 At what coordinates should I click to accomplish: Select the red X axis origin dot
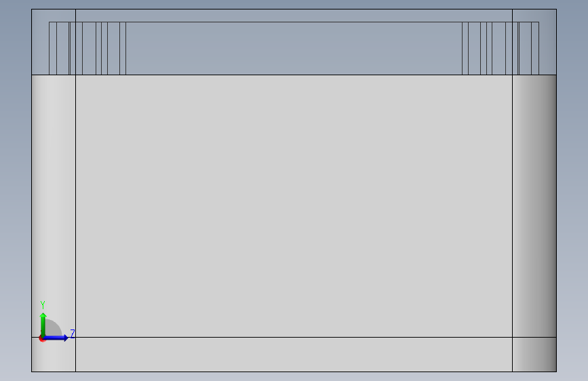point(42,339)
